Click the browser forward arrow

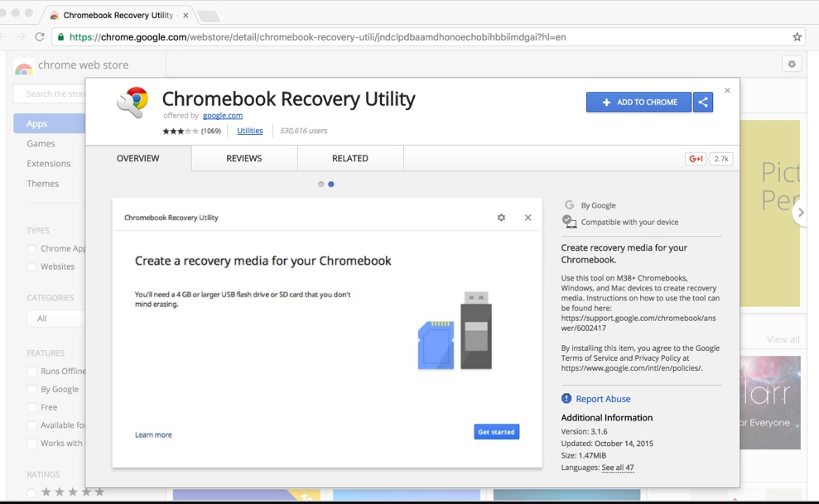tap(21, 36)
